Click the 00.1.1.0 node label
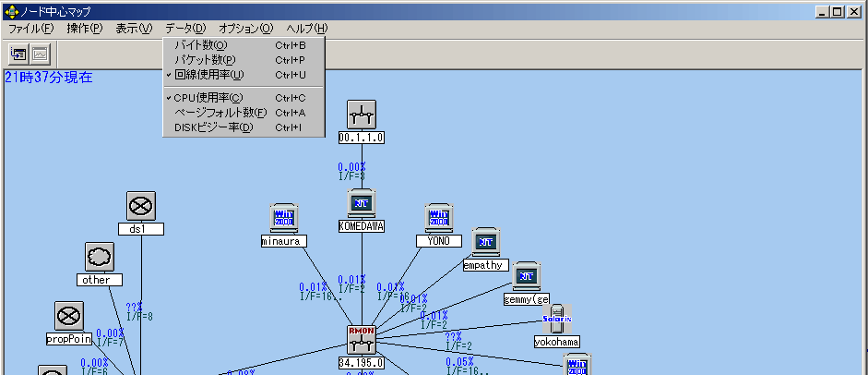 (x=362, y=138)
